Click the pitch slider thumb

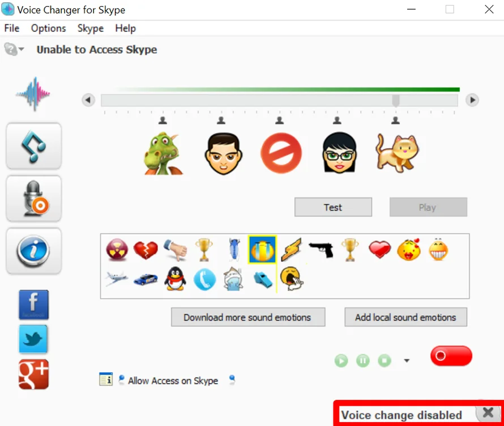[x=396, y=100]
